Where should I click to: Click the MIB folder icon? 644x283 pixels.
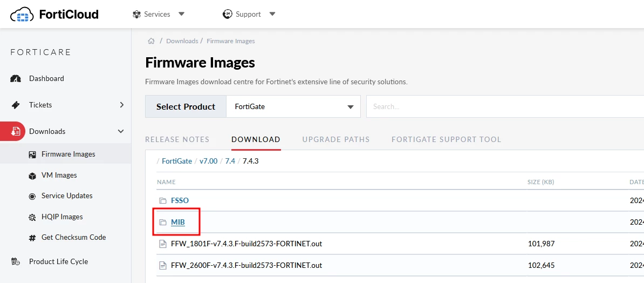point(163,223)
